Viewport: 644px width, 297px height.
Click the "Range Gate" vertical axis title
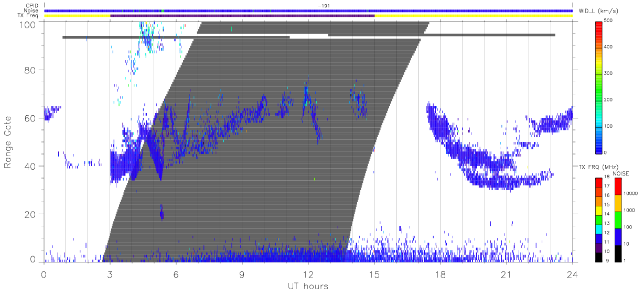point(8,142)
